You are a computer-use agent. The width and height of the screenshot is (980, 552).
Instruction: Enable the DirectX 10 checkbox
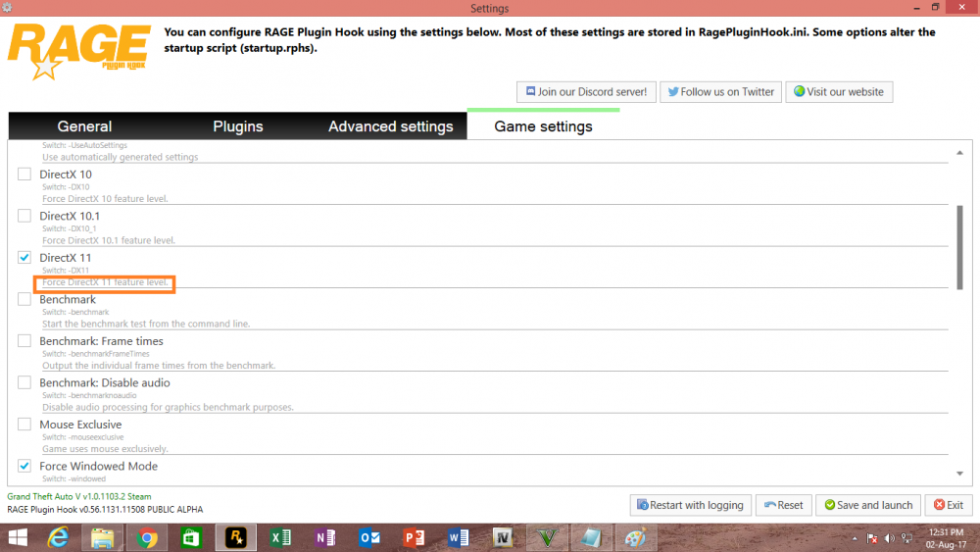(x=24, y=174)
